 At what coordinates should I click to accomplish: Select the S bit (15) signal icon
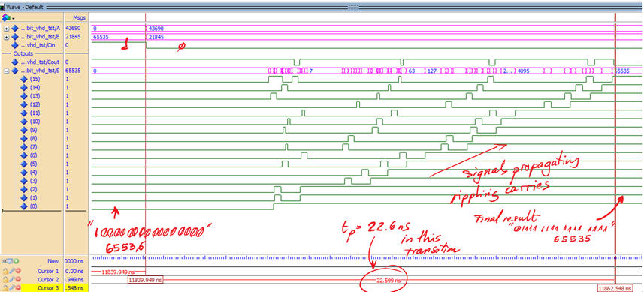23,79
